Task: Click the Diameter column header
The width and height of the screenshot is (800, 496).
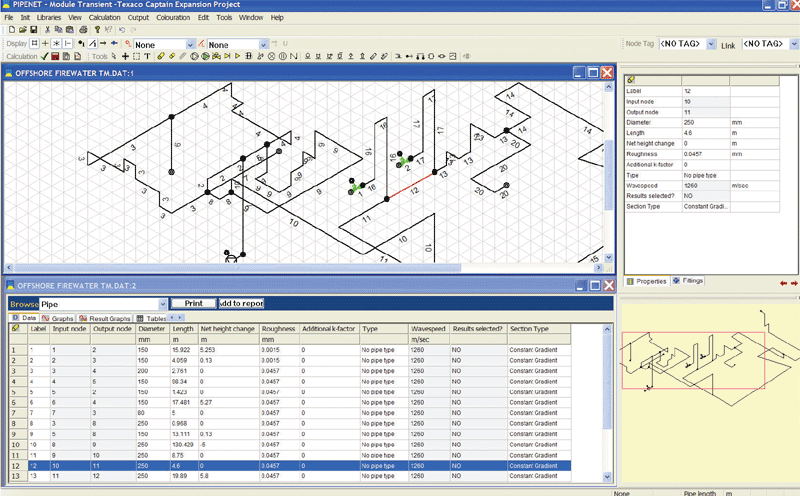Action: [152, 329]
